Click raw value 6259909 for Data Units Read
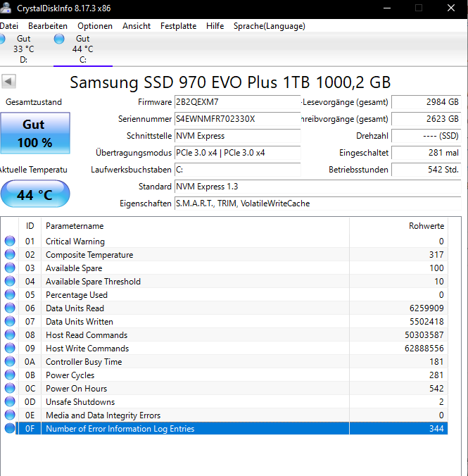 pos(426,308)
